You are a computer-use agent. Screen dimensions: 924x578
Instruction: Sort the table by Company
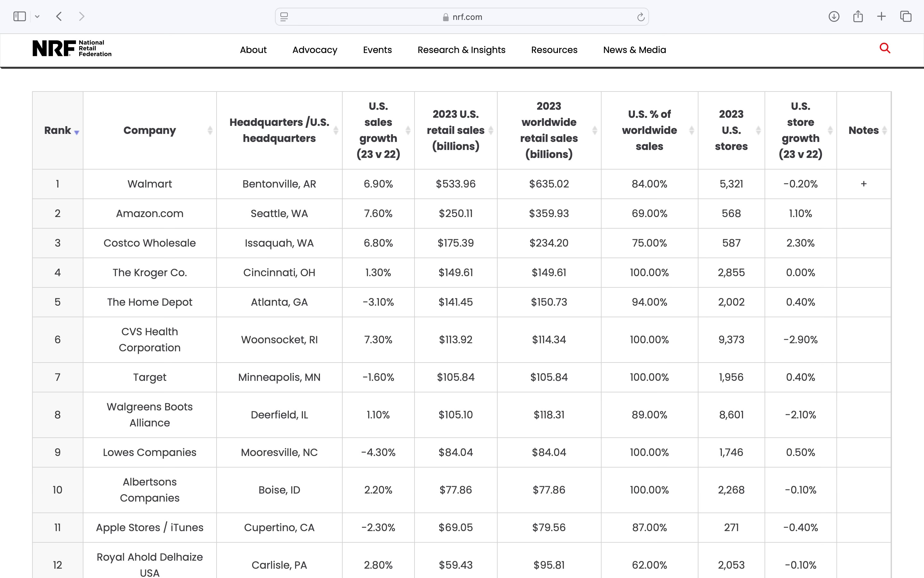tap(150, 130)
